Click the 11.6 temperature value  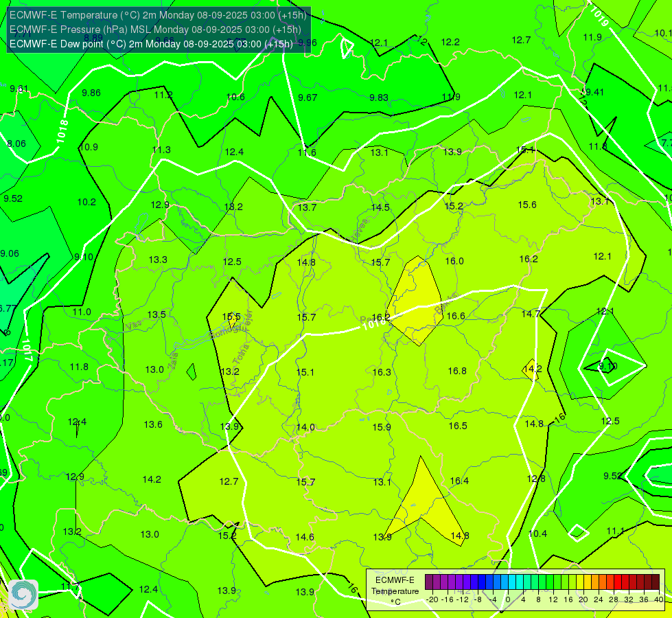[307, 152]
